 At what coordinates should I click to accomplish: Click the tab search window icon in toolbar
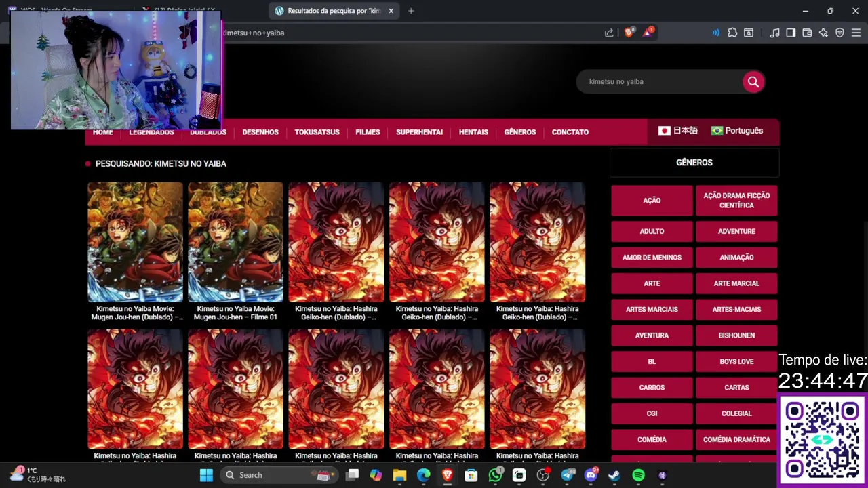[749, 33]
